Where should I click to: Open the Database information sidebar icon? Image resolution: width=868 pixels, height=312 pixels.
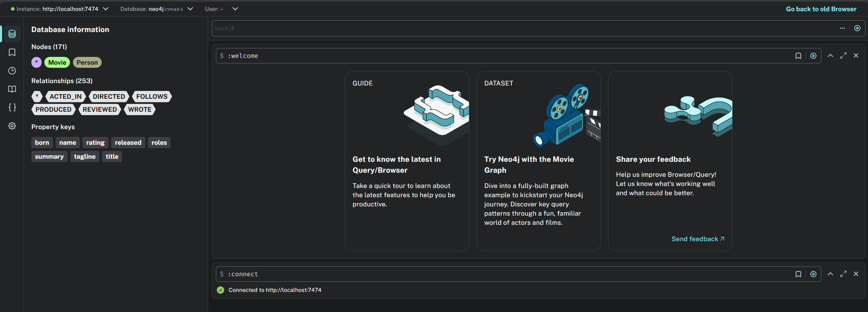(x=12, y=34)
